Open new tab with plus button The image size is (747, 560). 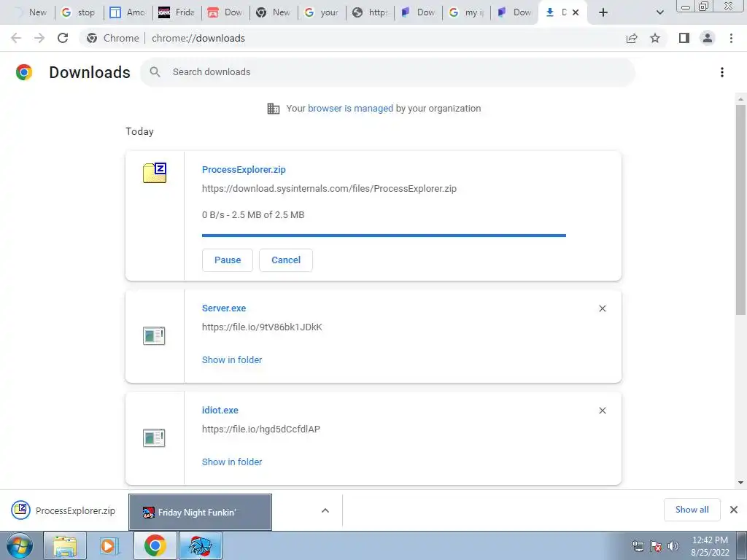coord(603,12)
